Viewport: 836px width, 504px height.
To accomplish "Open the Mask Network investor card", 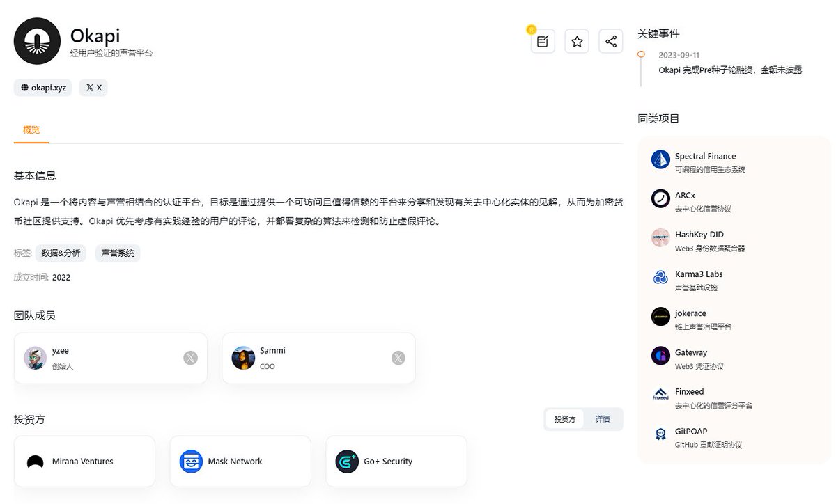I will tap(240, 462).
